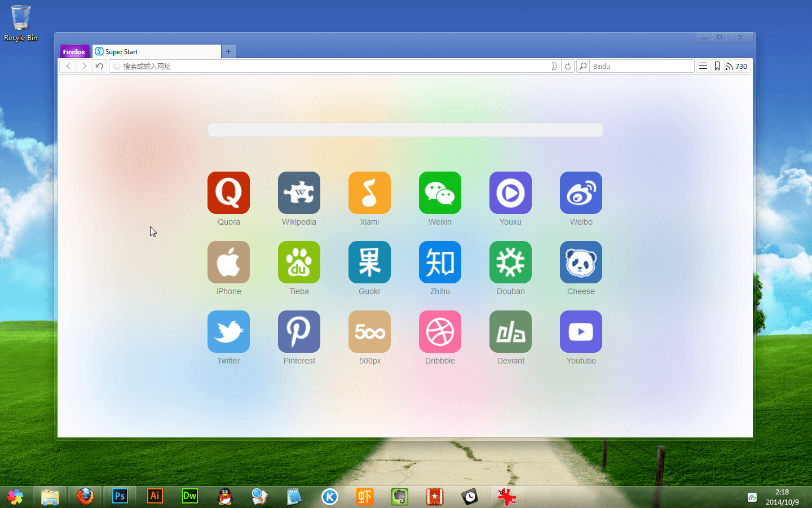Click the Super Start page search field
The height and width of the screenshot is (508, 812).
coord(405,130)
